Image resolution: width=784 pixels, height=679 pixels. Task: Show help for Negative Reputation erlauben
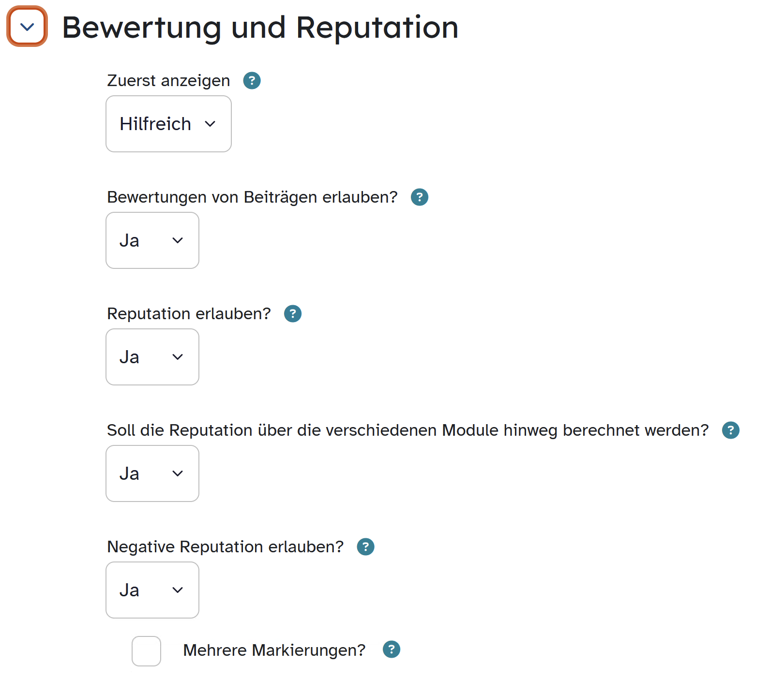point(365,547)
